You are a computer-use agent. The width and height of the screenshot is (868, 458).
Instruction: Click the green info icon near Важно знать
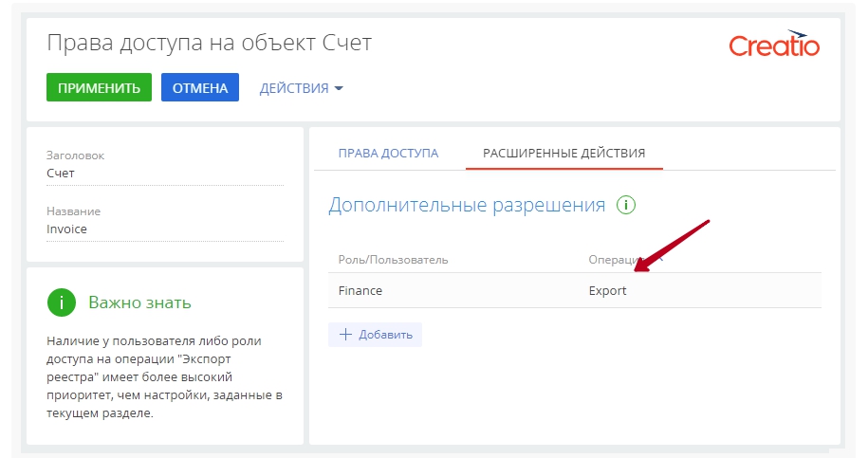(61, 302)
